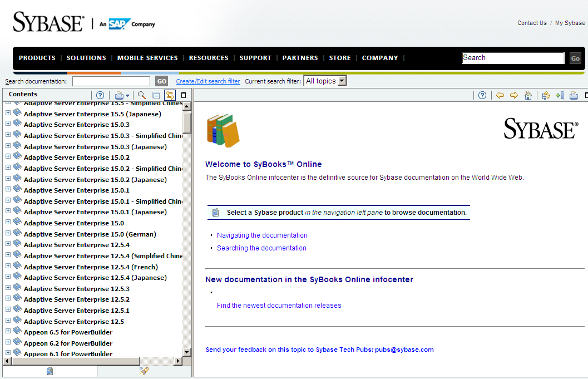The image size is (588, 379).
Task: Open the SOLUTIONS menu
Action: [x=86, y=58]
